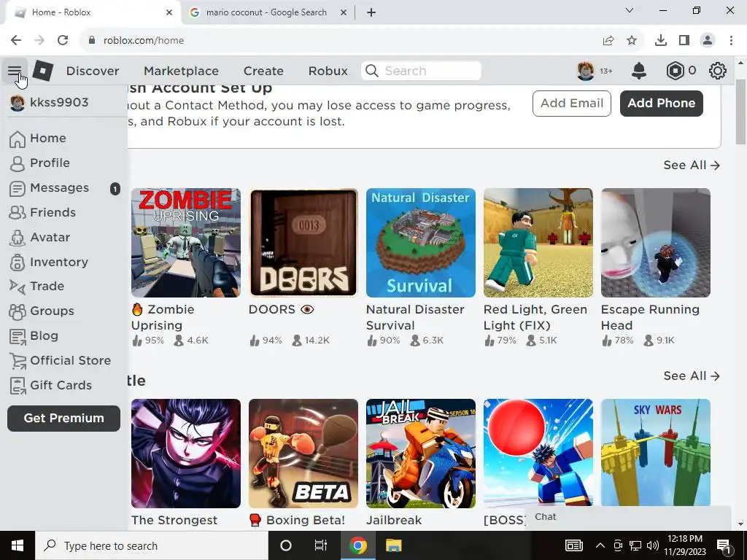This screenshot has width=747, height=560.
Task: Click the Add Phone button
Action: pos(661,103)
